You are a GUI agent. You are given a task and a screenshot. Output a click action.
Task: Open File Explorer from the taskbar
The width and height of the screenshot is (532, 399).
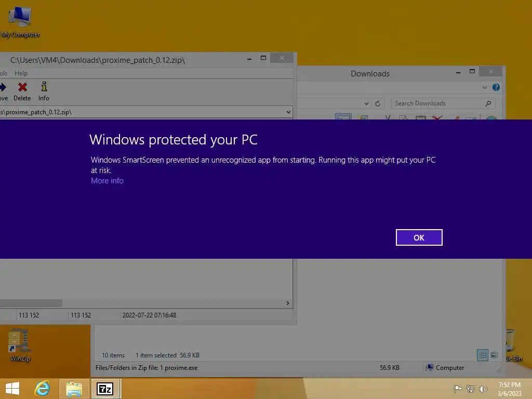[x=74, y=389]
